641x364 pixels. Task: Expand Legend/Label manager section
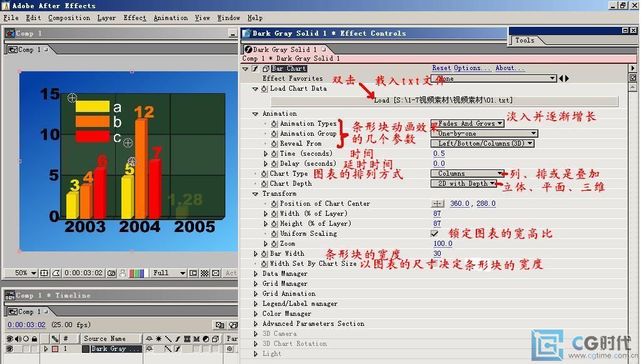click(256, 304)
